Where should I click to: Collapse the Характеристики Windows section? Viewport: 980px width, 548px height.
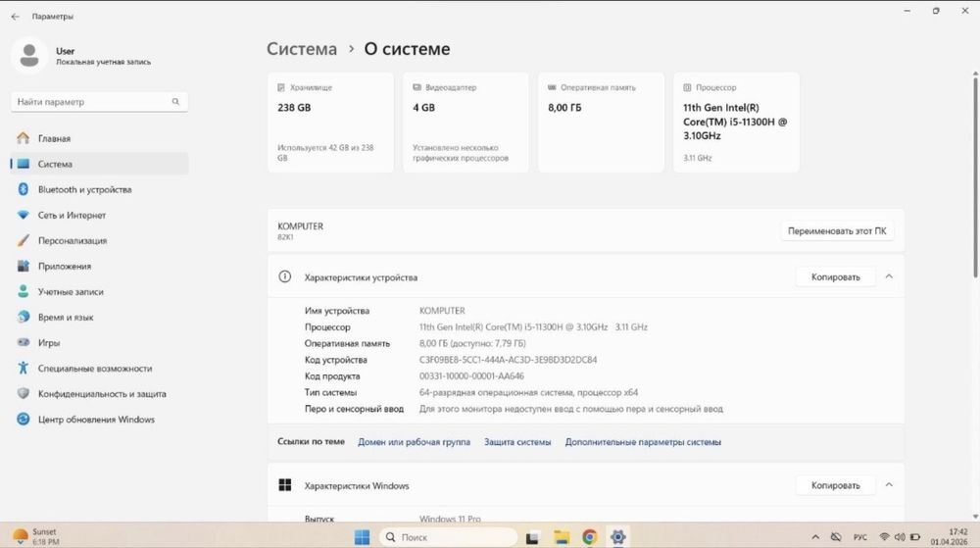point(889,485)
